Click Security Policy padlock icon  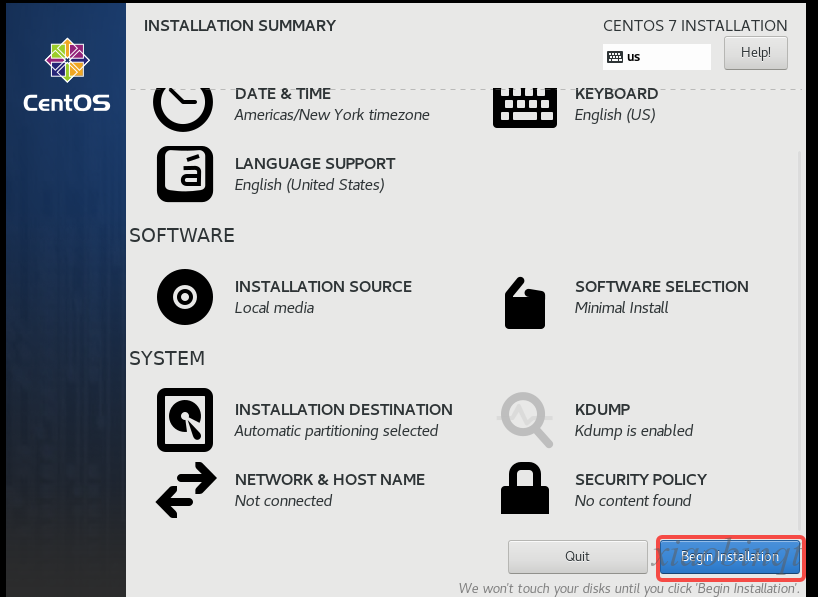pos(525,488)
